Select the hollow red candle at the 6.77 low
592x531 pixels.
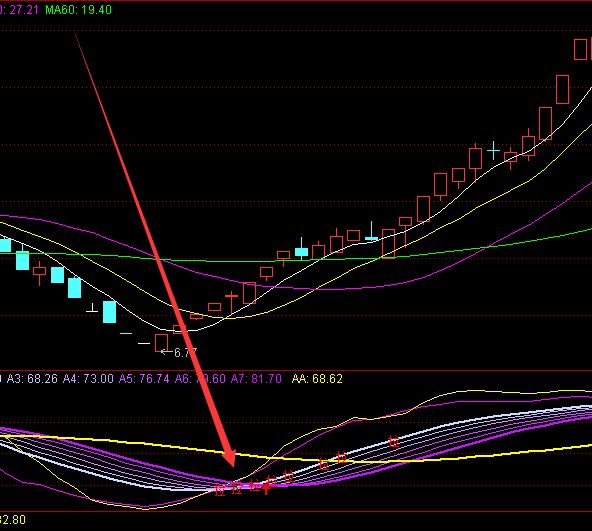pyautogui.click(x=161, y=343)
